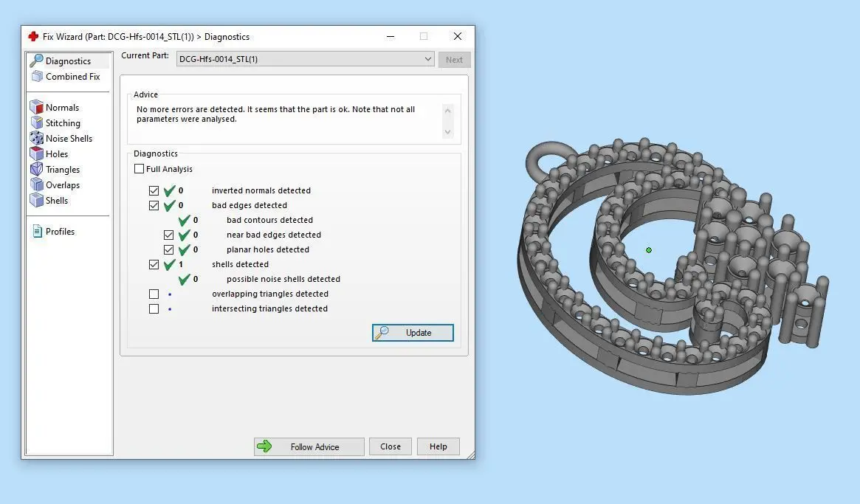The height and width of the screenshot is (504, 860).
Task: Open the Current Part dropdown
Action: tap(306, 59)
